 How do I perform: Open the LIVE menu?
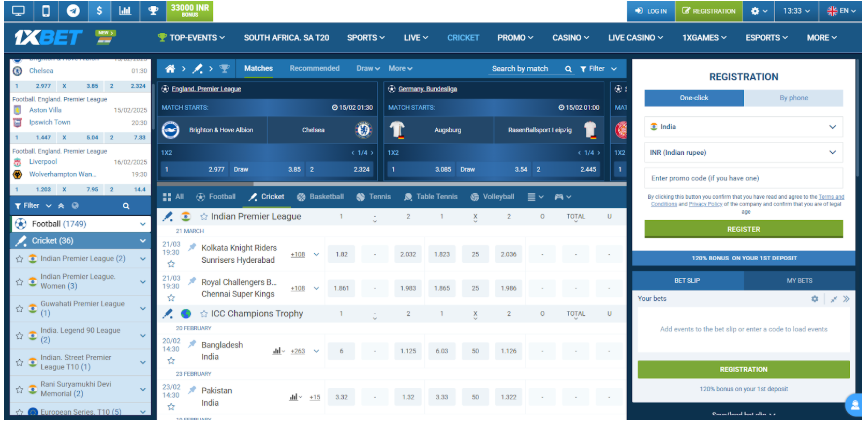click(416, 38)
